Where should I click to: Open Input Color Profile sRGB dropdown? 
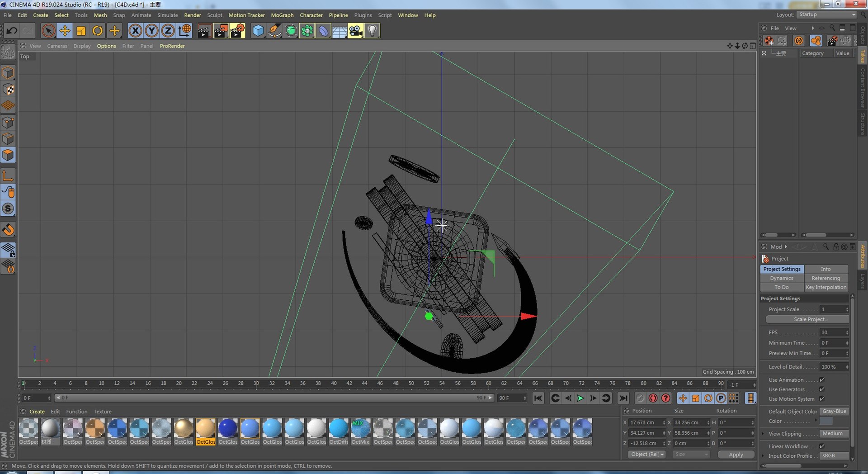pyautogui.click(x=834, y=456)
